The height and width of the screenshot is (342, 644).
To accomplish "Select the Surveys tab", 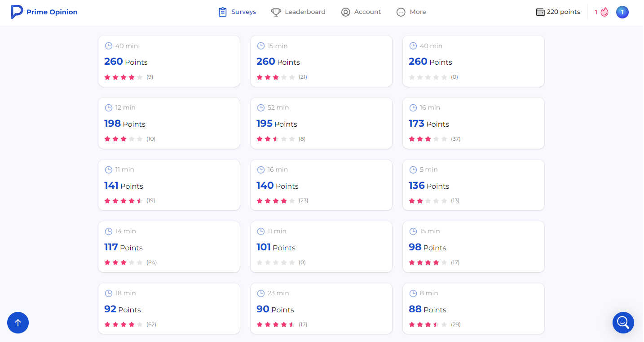I will [x=237, y=12].
